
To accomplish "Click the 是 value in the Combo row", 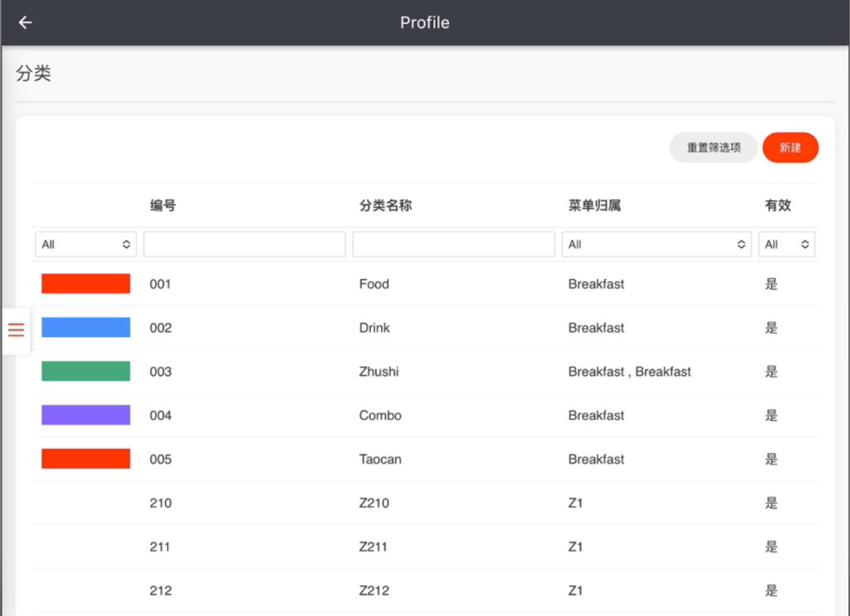I will pos(771,416).
